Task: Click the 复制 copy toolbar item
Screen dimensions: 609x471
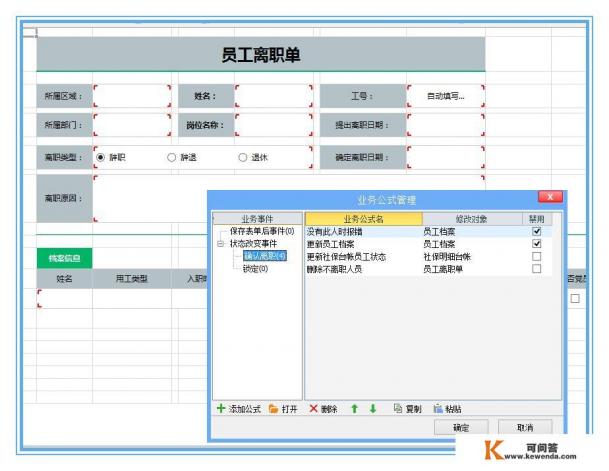Action: tap(407, 408)
